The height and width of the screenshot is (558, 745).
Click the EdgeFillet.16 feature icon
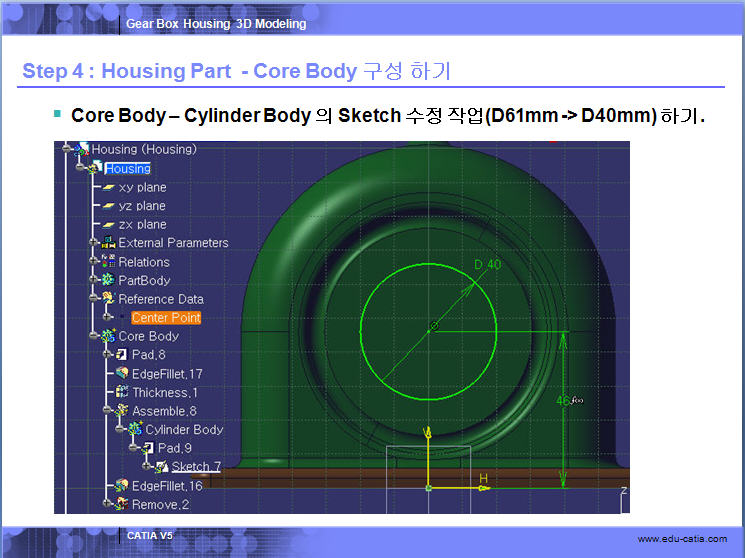(x=122, y=486)
